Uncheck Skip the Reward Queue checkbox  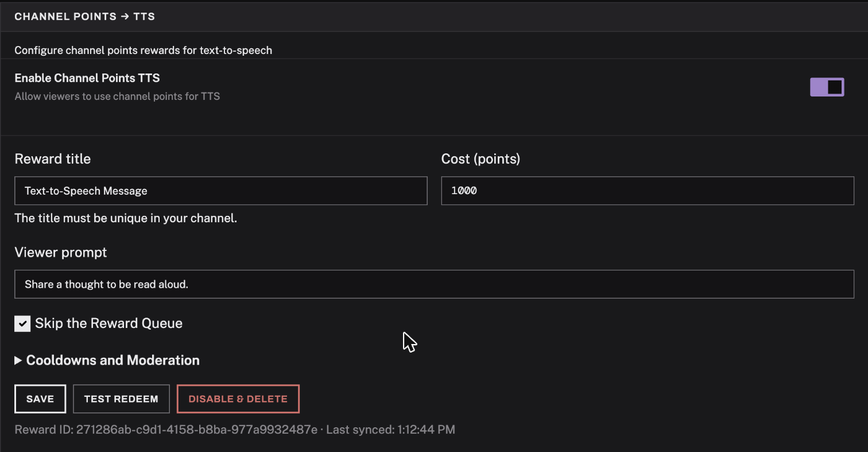22,323
